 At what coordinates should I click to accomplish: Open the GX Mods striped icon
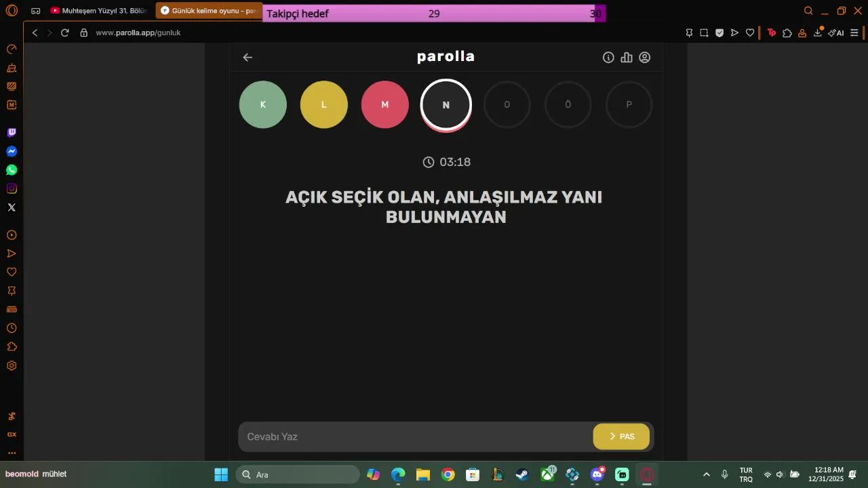click(x=12, y=86)
